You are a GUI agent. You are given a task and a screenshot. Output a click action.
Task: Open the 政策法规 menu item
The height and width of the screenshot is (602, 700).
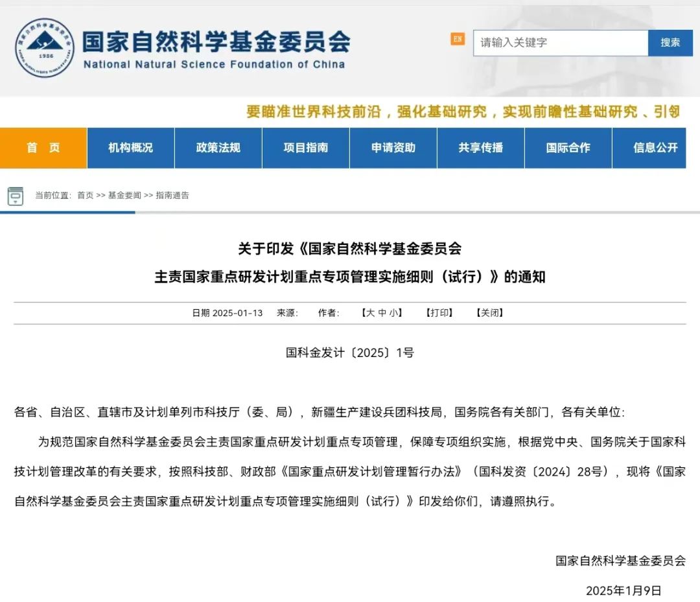click(218, 148)
